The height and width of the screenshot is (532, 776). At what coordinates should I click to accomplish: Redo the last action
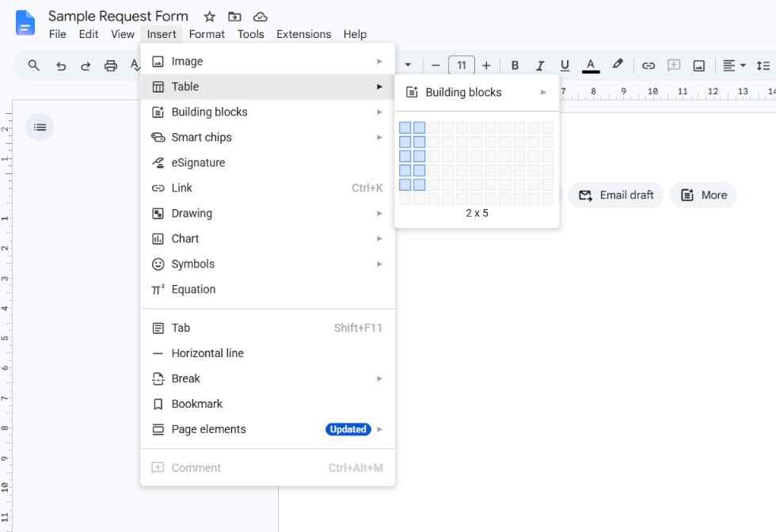(86, 66)
